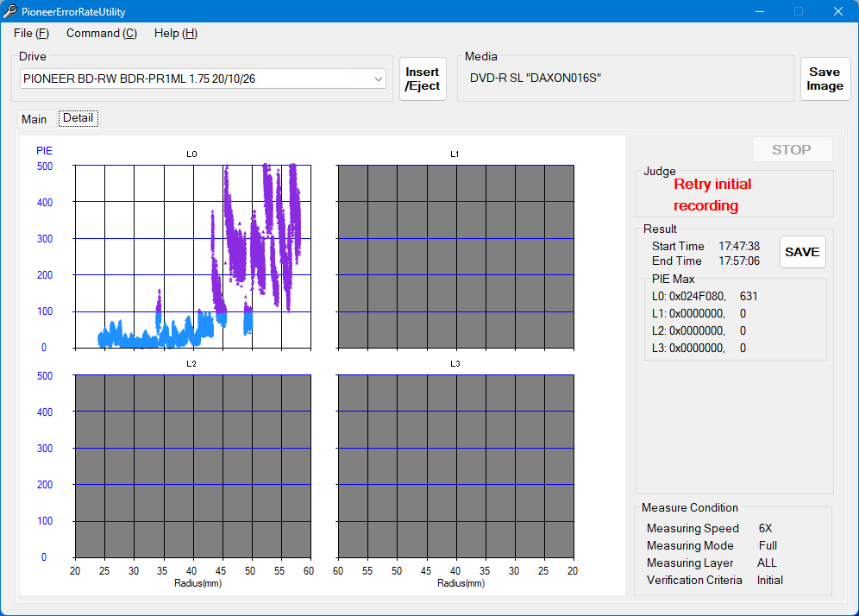Click the STOP button
Screen dimensions: 859x616
tap(792, 149)
